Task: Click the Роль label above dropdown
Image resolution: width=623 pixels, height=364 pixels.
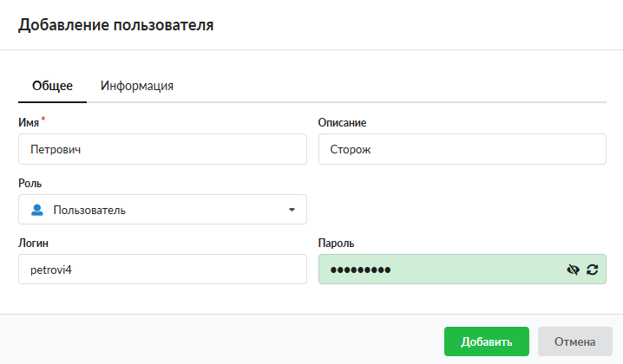Action: coord(30,184)
